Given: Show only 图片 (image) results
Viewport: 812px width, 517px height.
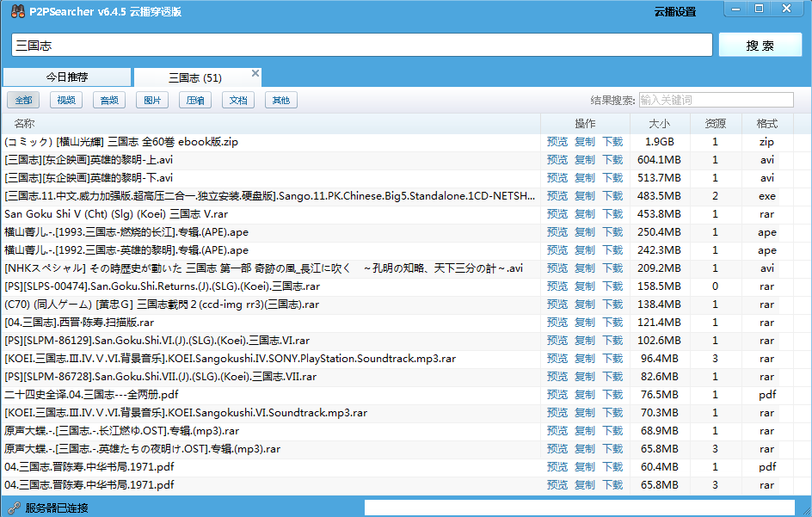Looking at the screenshot, I should point(152,101).
